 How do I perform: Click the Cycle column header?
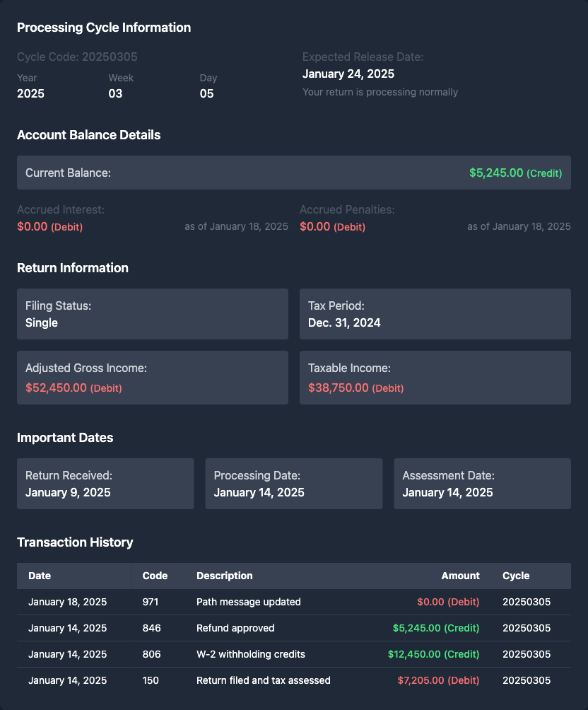coord(516,576)
